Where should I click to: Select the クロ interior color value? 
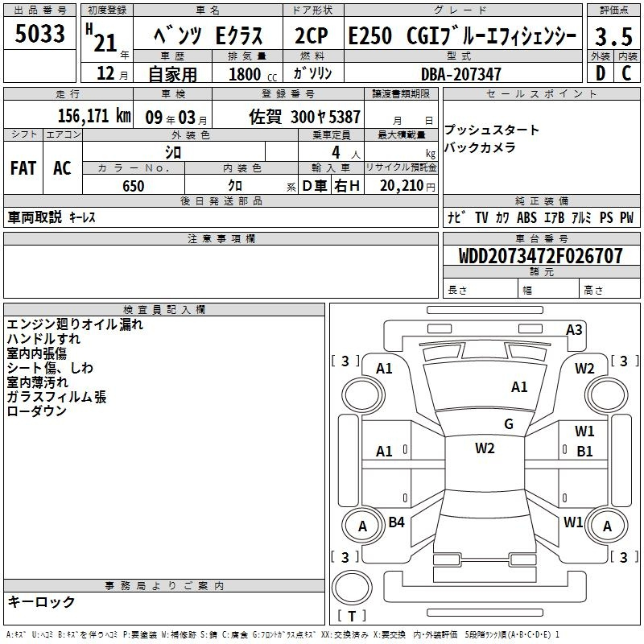point(235,186)
